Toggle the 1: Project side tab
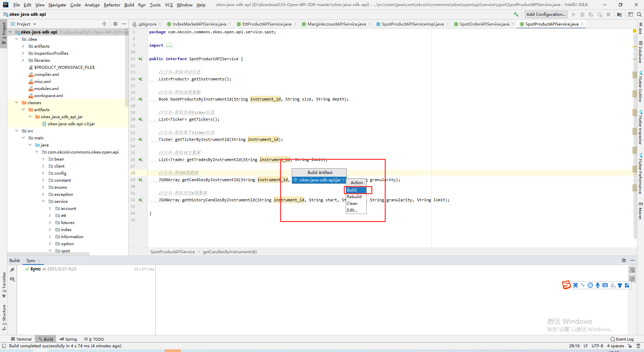Viewport: 644px width, 352px height. [x=4, y=34]
